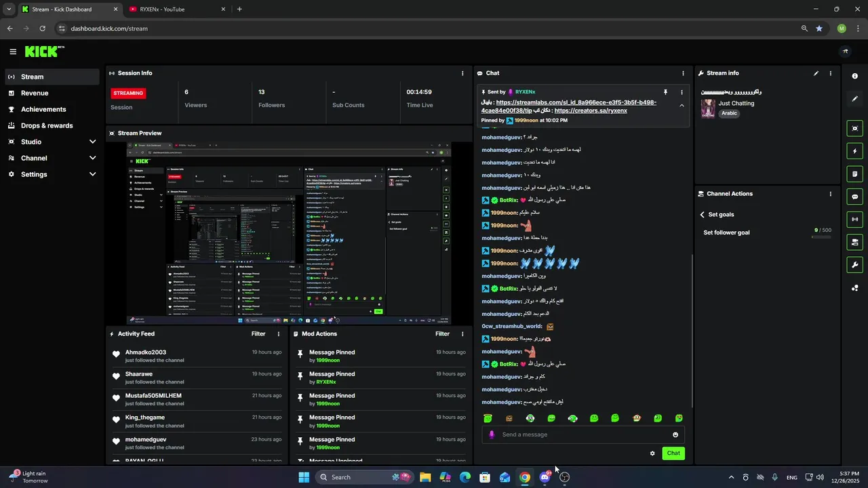Open the creators.sa/ryxenx link
This screenshot has height=488, width=868.
pyautogui.click(x=591, y=110)
